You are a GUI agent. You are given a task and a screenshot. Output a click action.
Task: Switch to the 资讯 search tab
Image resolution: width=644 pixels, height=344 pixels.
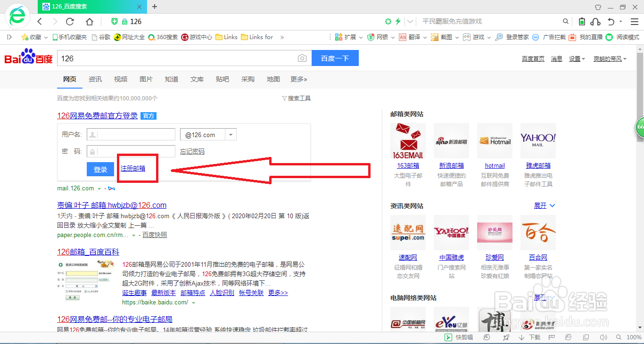coord(95,79)
